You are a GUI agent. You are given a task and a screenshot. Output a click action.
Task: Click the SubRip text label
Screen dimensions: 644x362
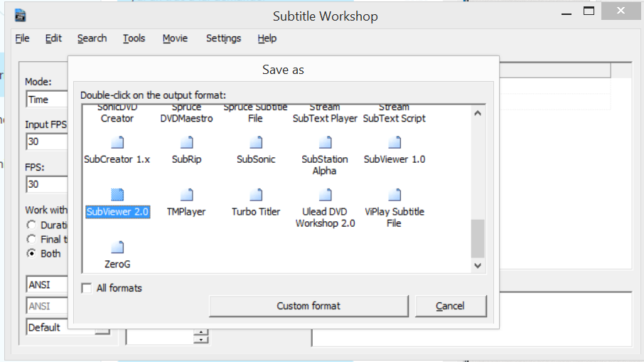tap(186, 159)
